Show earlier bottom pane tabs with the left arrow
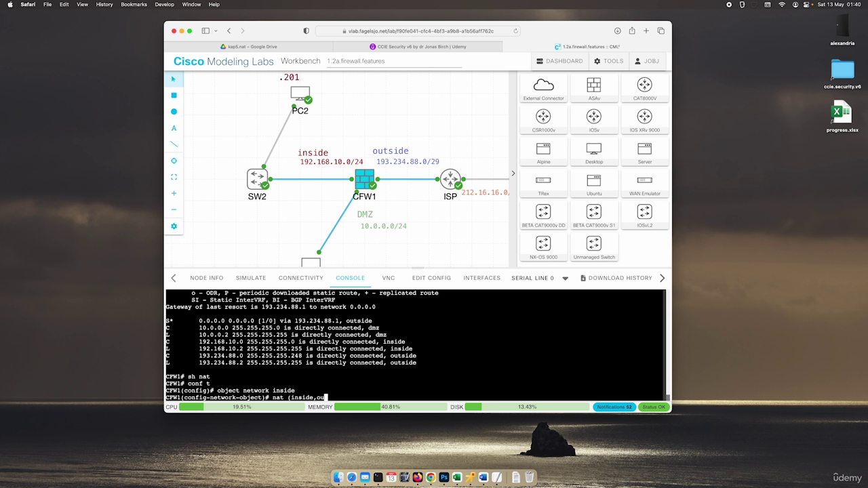The image size is (868, 488). pos(174,278)
